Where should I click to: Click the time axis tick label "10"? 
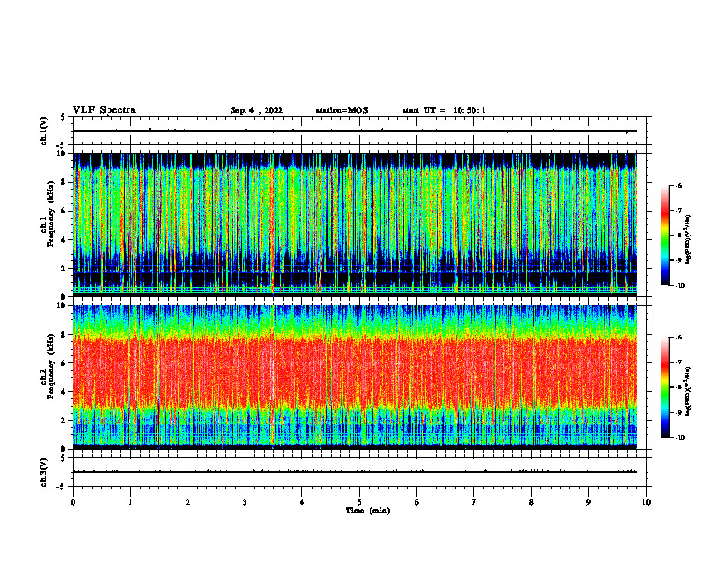click(646, 502)
